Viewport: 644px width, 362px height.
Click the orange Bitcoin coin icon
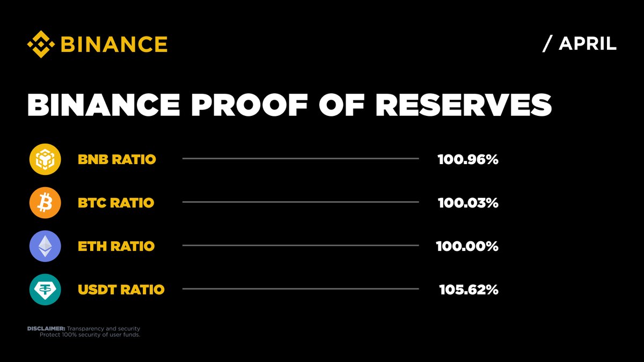point(45,203)
